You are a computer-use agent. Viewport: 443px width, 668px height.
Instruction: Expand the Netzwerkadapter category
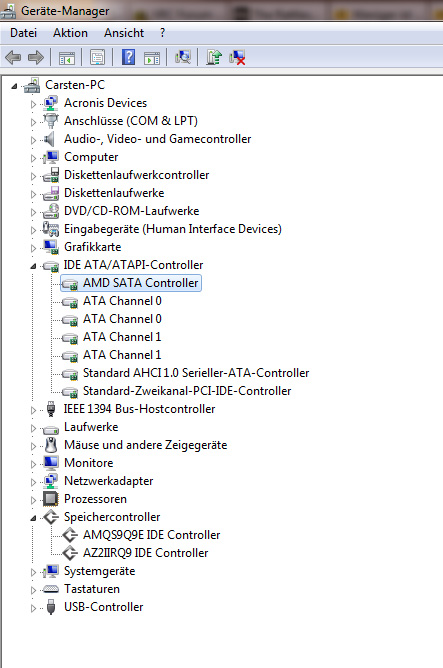33,482
